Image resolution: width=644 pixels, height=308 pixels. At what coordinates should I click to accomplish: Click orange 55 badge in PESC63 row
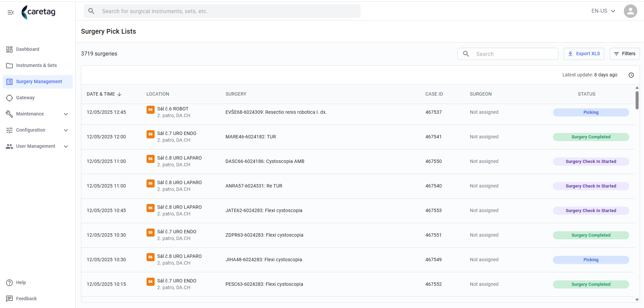pyautogui.click(x=151, y=281)
